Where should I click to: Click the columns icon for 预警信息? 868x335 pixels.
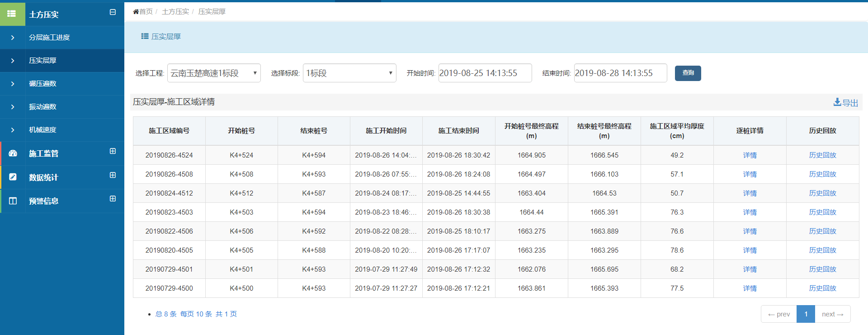pos(13,201)
